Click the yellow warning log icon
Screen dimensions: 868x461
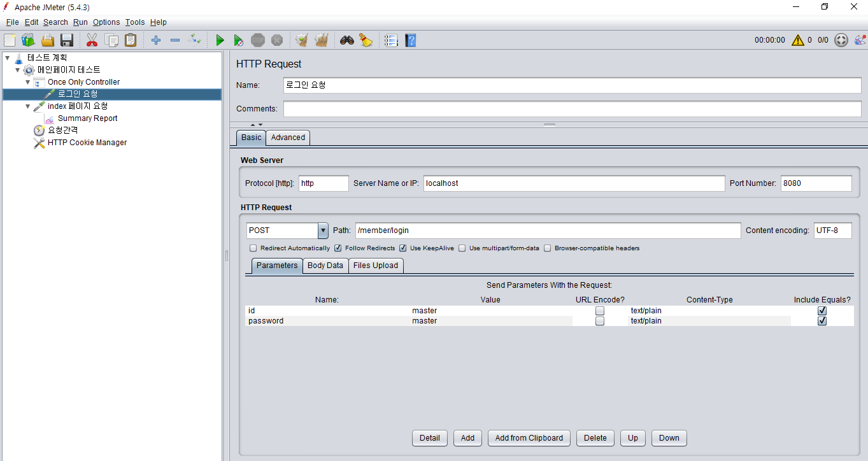click(x=798, y=40)
